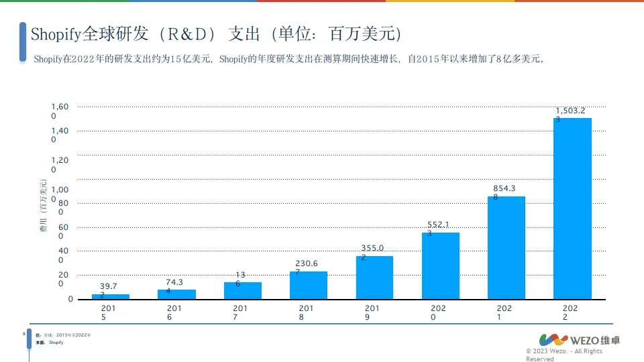The width and height of the screenshot is (644, 362).
Task: Click the 136 data label above the 2017 bar
Action: coord(240,279)
